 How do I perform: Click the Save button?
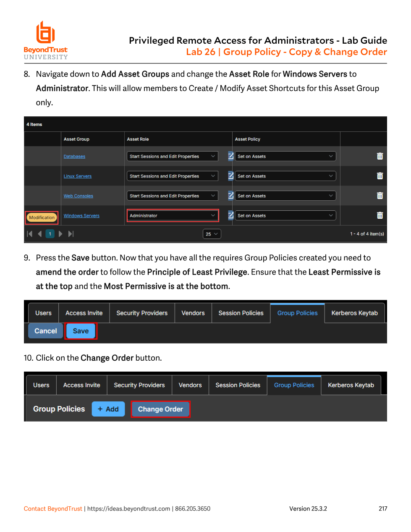click(81, 331)
